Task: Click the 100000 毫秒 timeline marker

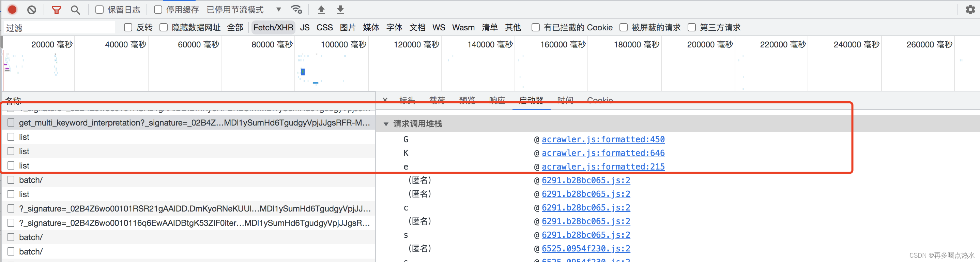Action: coord(343,45)
